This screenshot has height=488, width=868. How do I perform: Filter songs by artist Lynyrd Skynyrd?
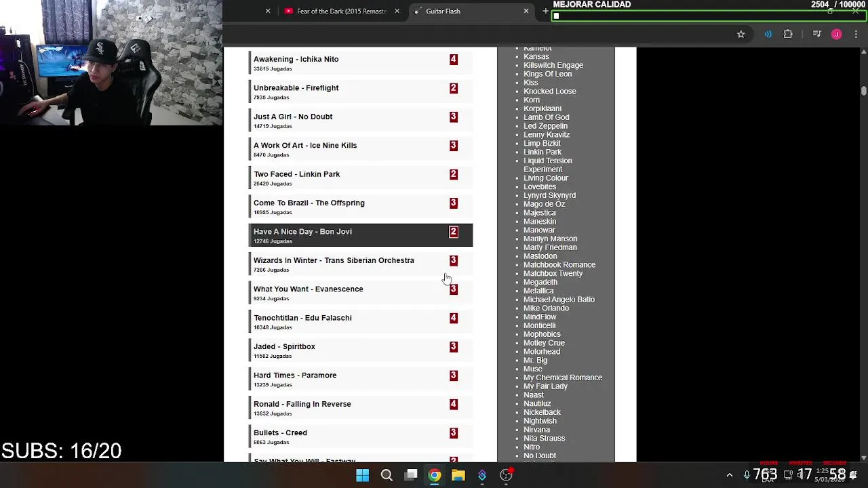[x=549, y=195]
